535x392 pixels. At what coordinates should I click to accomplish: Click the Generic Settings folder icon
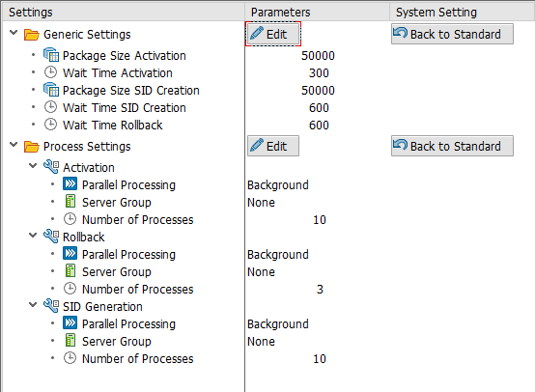pyautogui.click(x=32, y=35)
